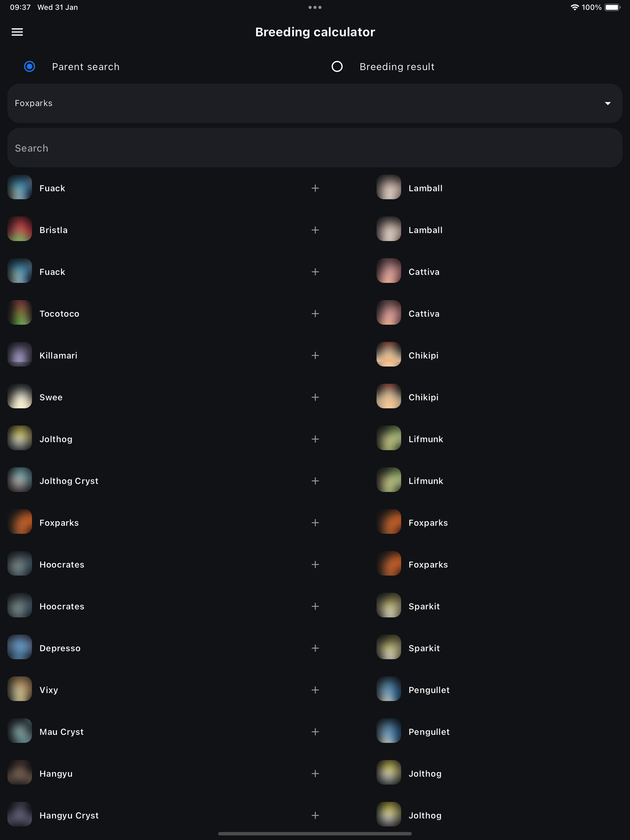Select the Breeding result radio button

(337, 66)
